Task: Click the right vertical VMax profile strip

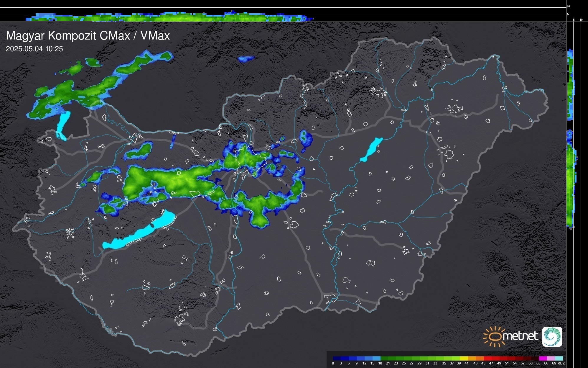Action: click(571, 177)
